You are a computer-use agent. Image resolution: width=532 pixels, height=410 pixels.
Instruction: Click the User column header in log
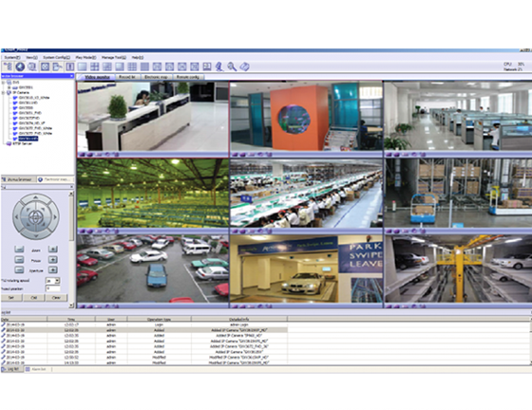111,319
